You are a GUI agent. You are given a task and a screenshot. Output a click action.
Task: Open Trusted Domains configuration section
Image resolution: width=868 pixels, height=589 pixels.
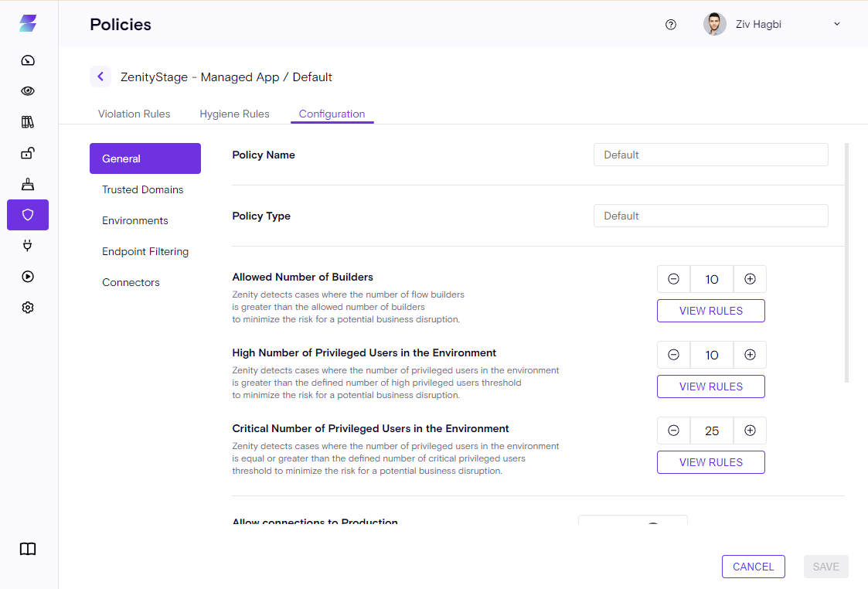(143, 189)
